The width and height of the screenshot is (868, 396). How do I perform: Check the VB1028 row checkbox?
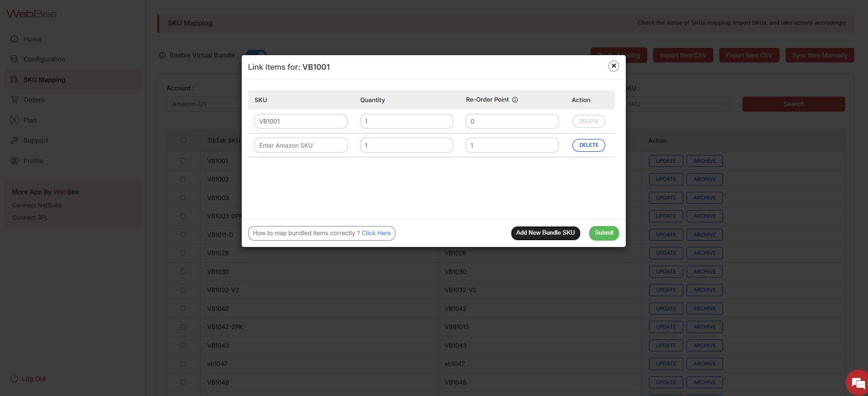[183, 253]
